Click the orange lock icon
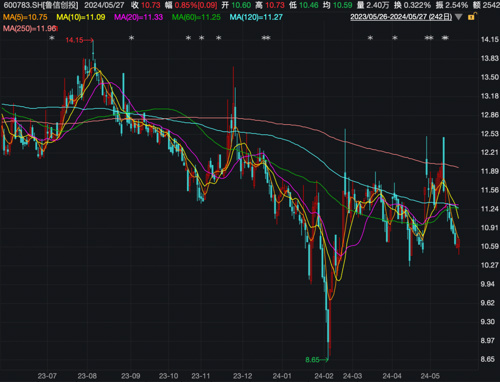The image size is (500, 382). tap(472, 16)
